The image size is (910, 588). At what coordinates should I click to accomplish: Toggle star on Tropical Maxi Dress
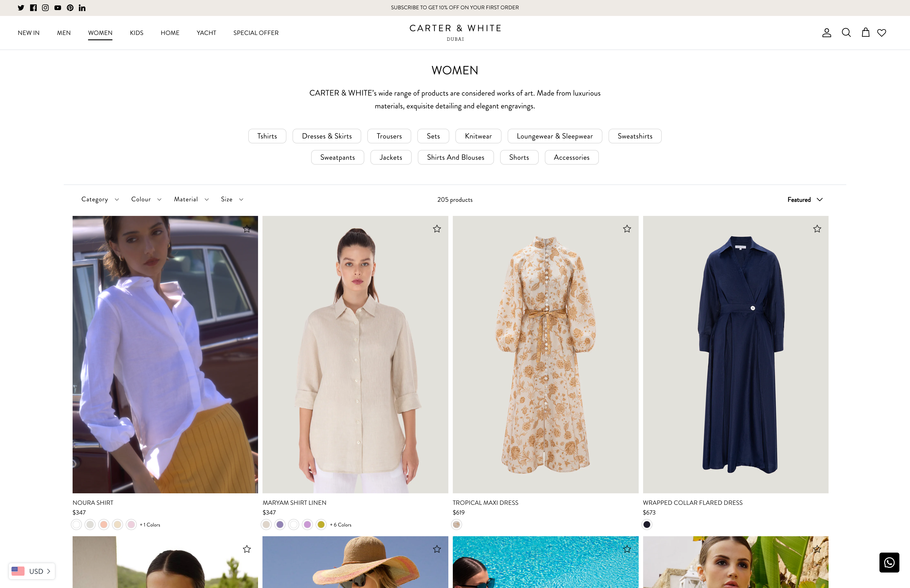[627, 229]
